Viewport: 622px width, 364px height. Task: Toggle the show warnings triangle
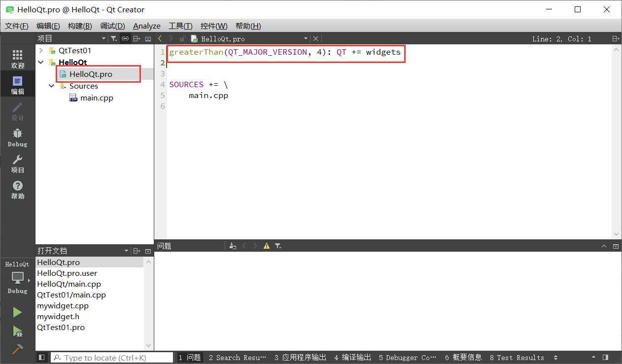point(267,246)
